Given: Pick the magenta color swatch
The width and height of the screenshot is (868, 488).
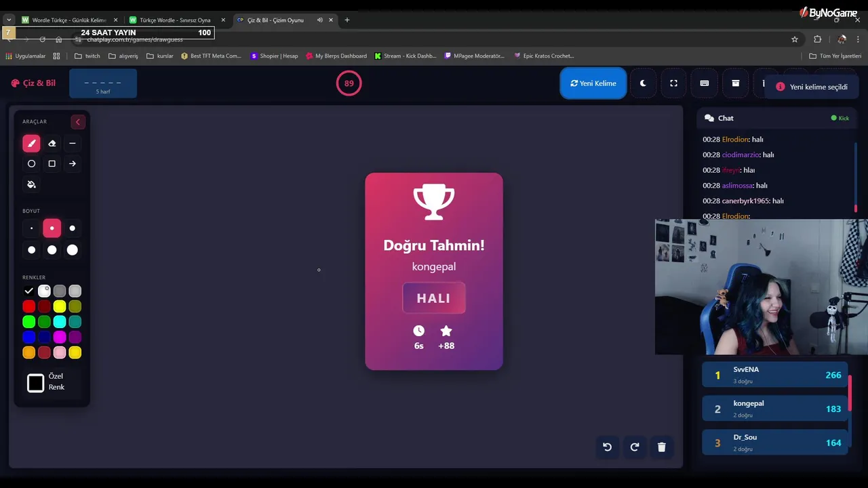Looking at the screenshot, I should tap(60, 337).
